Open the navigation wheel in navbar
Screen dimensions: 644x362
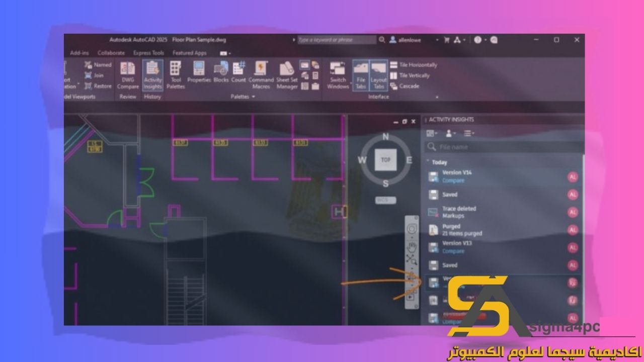click(x=412, y=229)
